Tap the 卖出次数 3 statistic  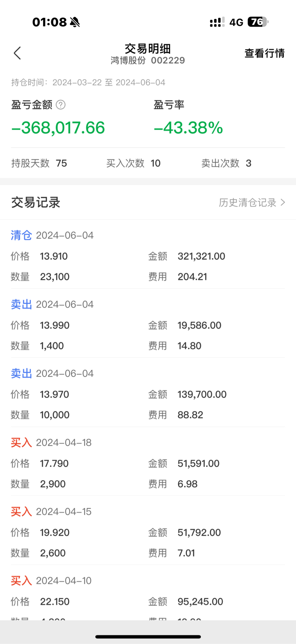[226, 163]
